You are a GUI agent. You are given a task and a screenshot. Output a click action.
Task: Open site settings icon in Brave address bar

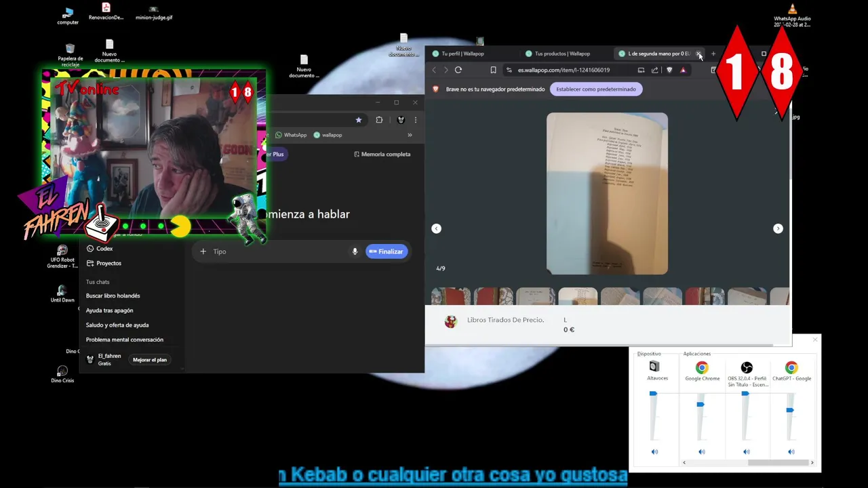(509, 70)
